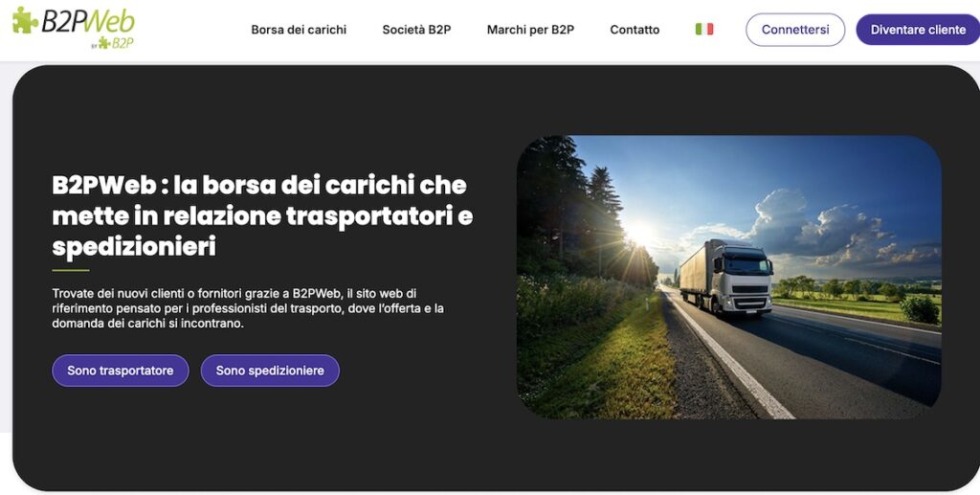The width and height of the screenshot is (980, 495).
Task: Click the sun flare in the photo
Action: tap(637, 233)
